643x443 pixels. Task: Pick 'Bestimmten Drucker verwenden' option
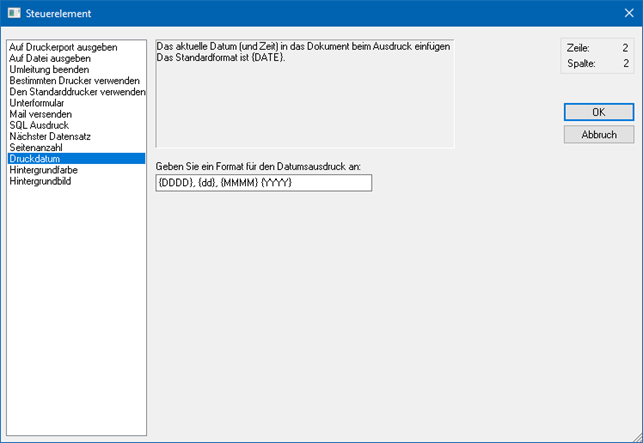coord(73,81)
